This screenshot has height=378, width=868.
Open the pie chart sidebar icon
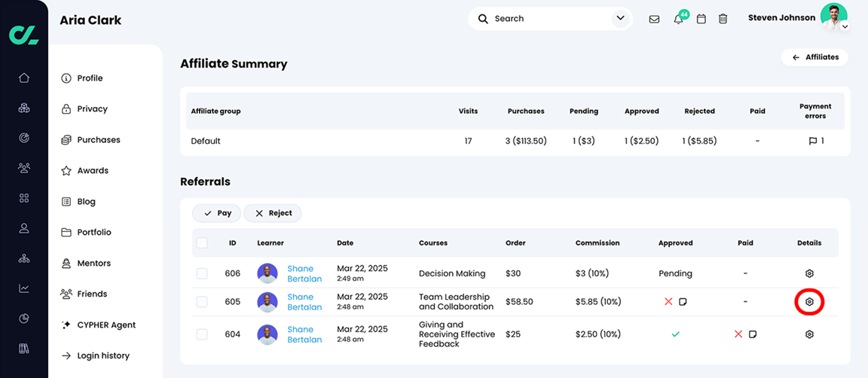pos(24,319)
